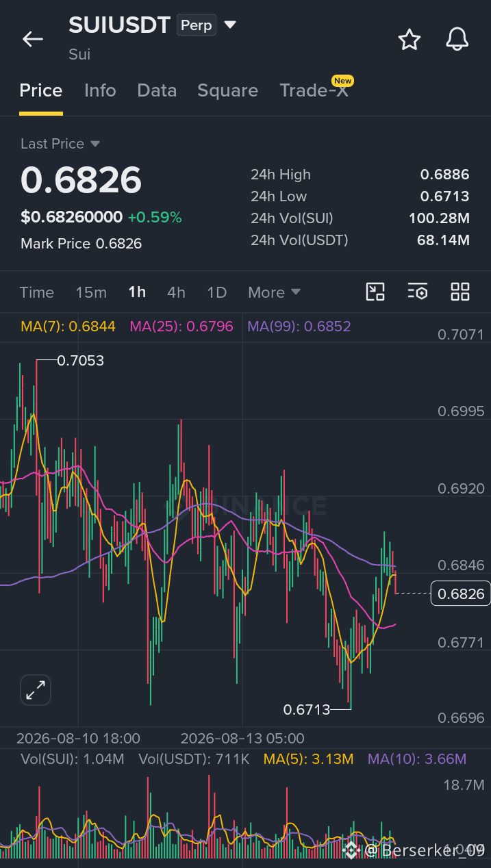Tap the +0.59% change value
Viewport: 491px width, 868px height.
[155, 217]
